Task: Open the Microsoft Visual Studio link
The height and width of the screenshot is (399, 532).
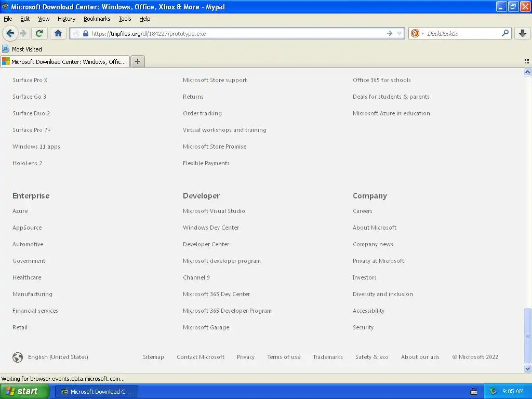Action: click(214, 211)
